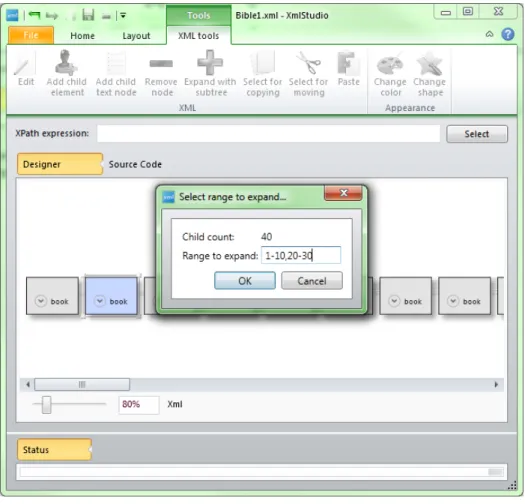Click Add child text node icon
The image size is (525, 504).
pos(116,63)
